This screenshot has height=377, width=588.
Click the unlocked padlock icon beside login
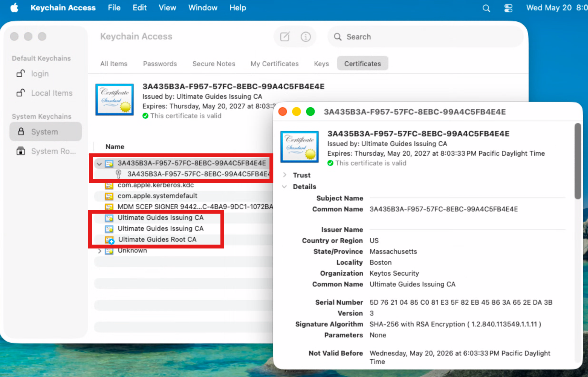(21, 73)
